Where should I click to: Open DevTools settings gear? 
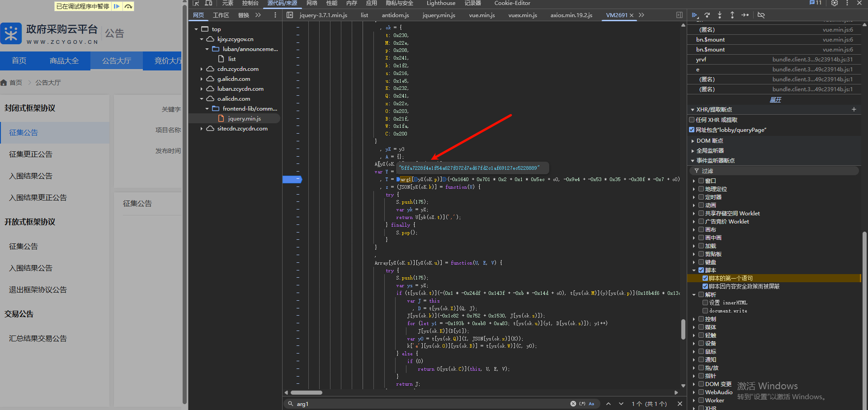835,3
